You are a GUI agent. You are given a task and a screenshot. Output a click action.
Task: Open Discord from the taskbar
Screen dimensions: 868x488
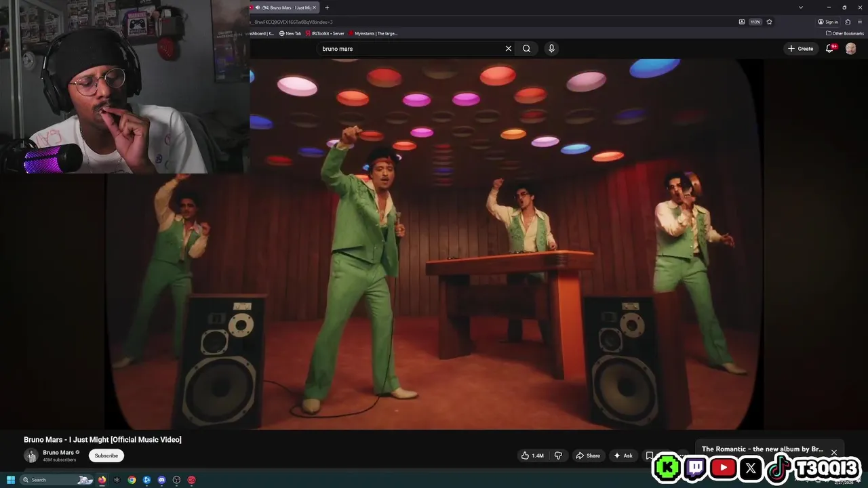pyautogui.click(x=161, y=480)
